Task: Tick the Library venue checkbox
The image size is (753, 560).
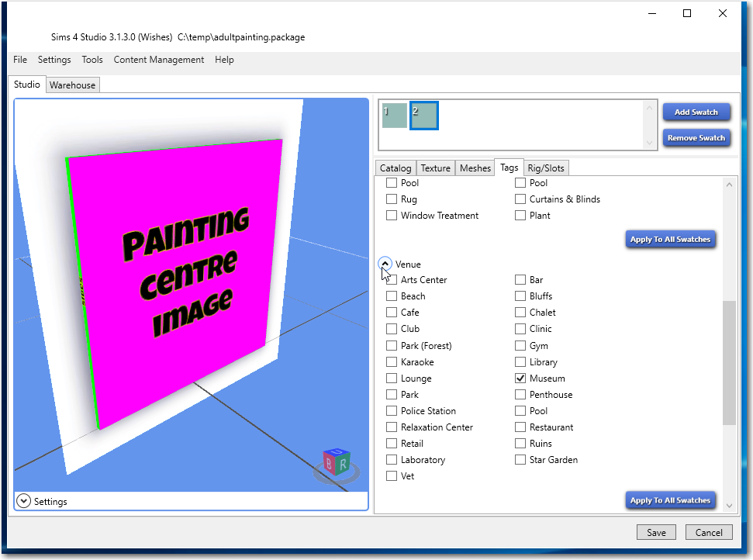Action: coord(521,362)
